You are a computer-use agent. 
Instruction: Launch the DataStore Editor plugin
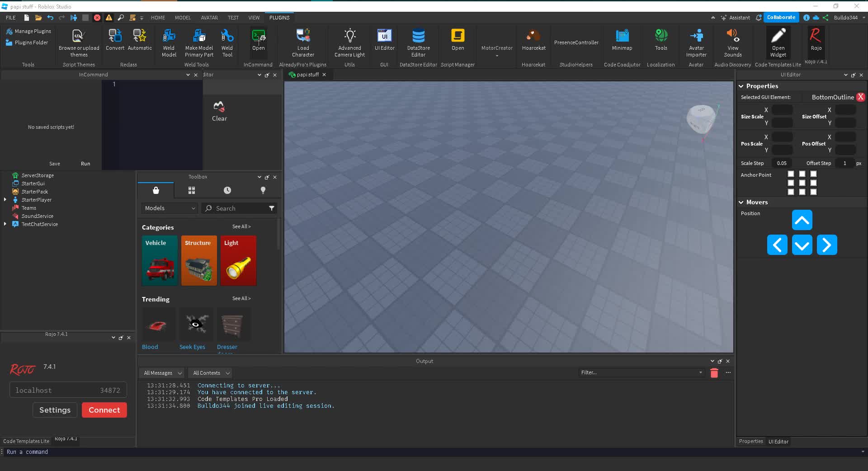pyautogui.click(x=417, y=42)
